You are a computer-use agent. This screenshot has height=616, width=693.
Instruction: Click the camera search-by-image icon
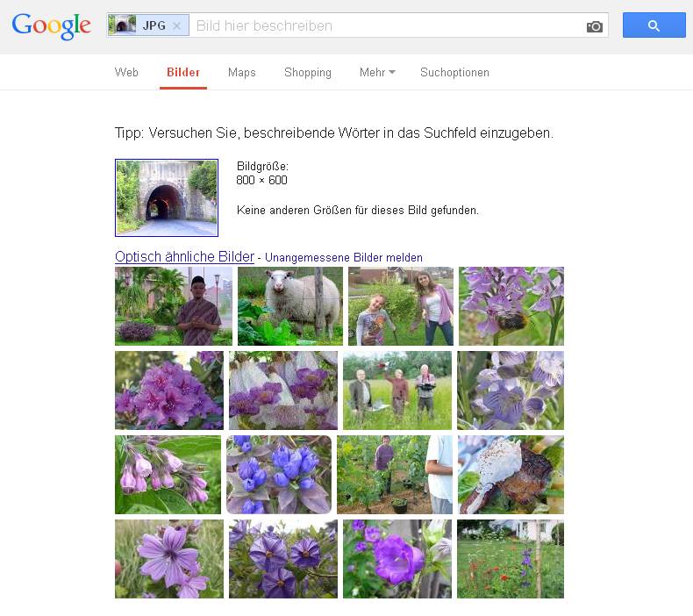(x=595, y=26)
